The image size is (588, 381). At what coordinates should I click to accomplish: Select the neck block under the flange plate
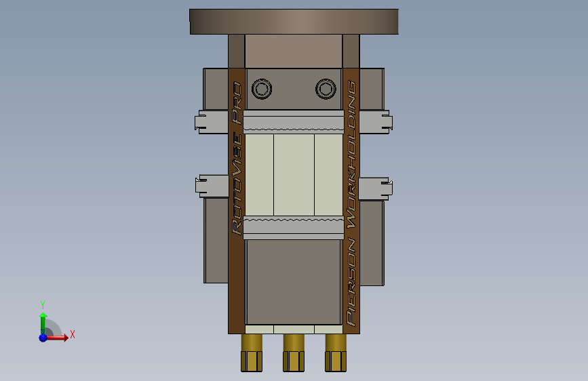pos(294,52)
